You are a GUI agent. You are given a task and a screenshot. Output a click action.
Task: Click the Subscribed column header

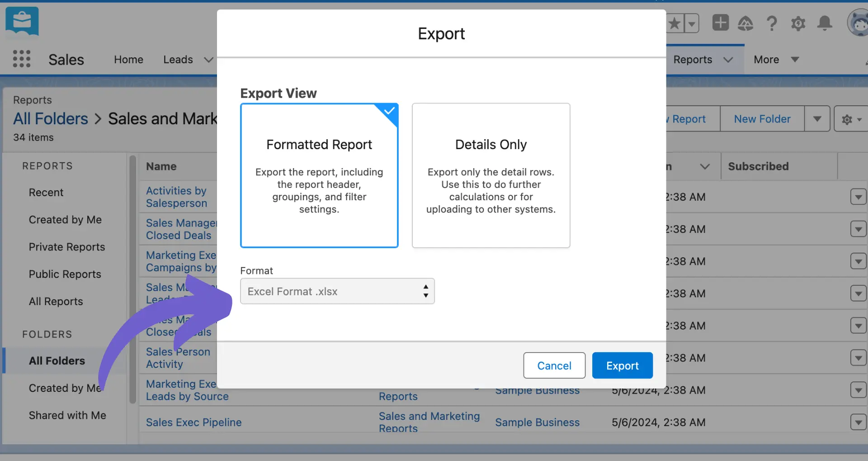pyautogui.click(x=758, y=166)
